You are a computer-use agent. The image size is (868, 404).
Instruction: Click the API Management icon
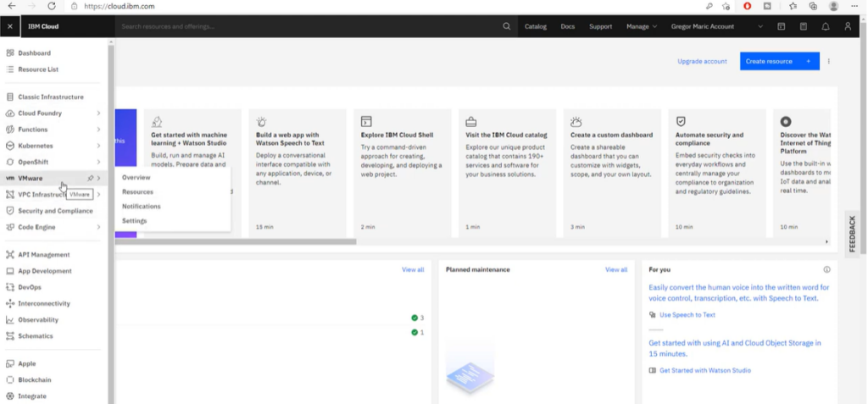point(9,255)
